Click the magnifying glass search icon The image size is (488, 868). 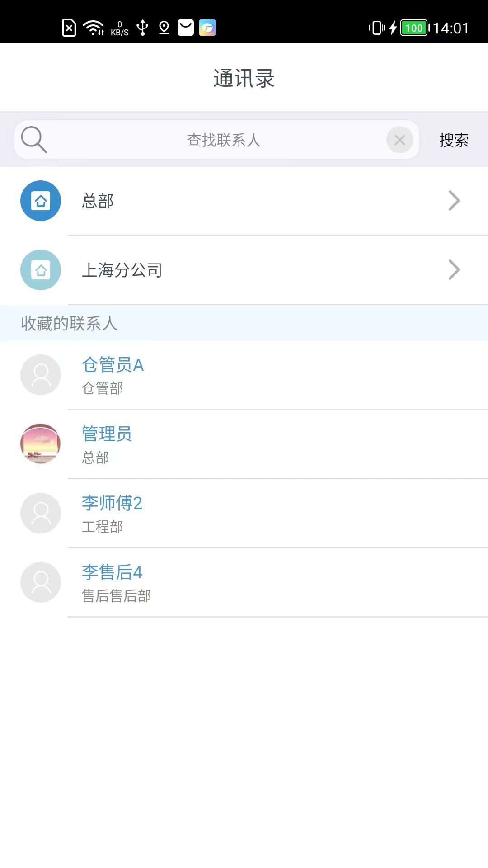pos(34,140)
